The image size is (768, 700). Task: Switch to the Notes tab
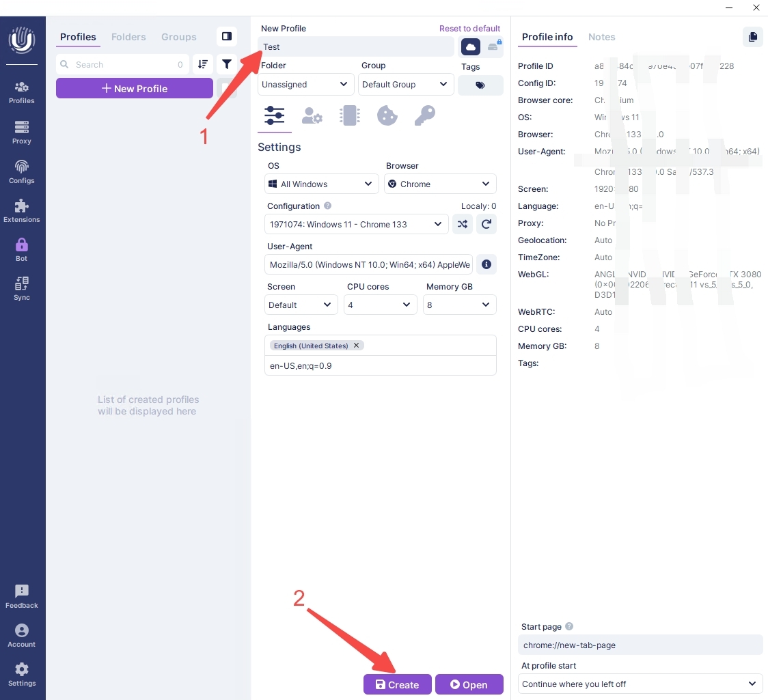click(601, 37)
